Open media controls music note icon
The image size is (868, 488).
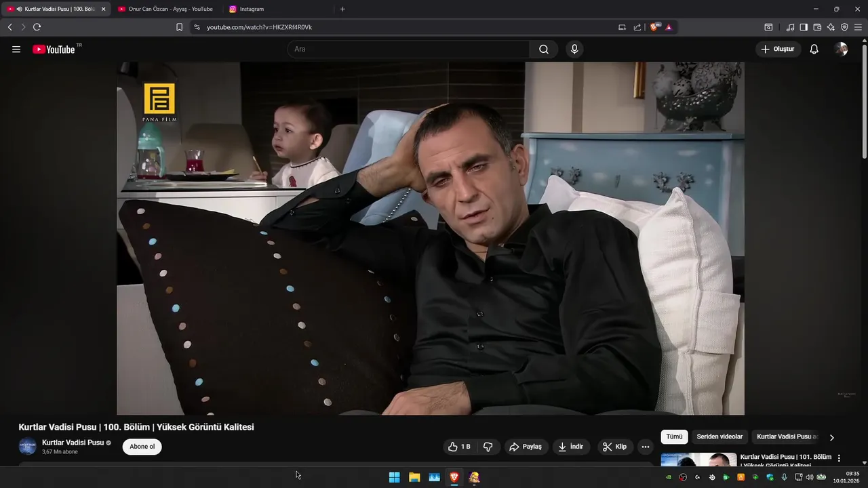tap(790, 27)
